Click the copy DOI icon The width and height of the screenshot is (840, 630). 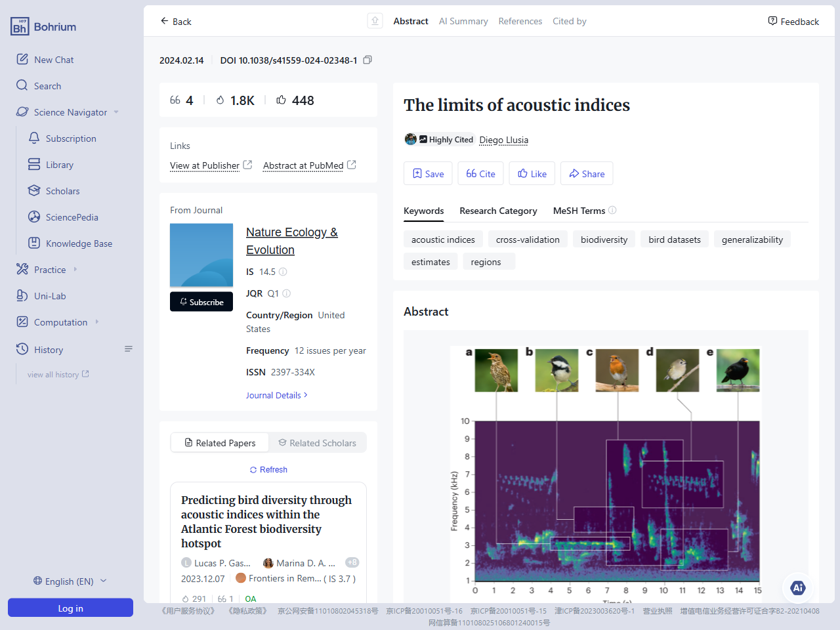point(367,59)
